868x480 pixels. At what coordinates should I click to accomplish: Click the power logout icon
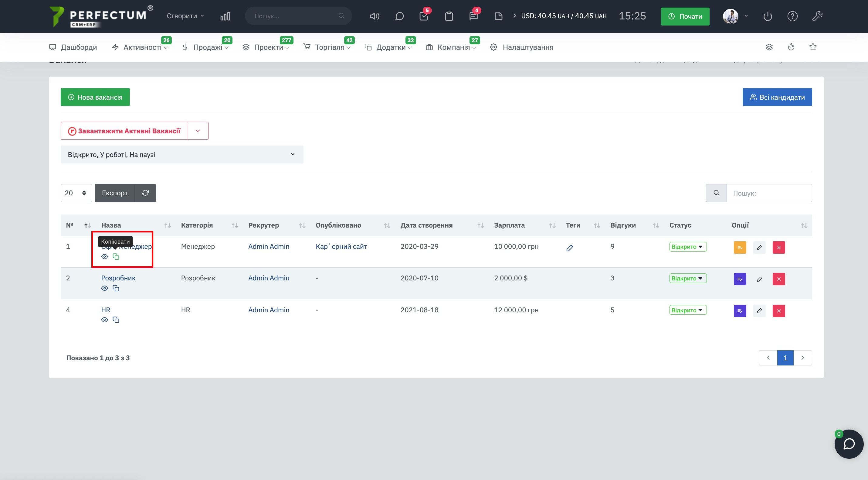point(768,16)
